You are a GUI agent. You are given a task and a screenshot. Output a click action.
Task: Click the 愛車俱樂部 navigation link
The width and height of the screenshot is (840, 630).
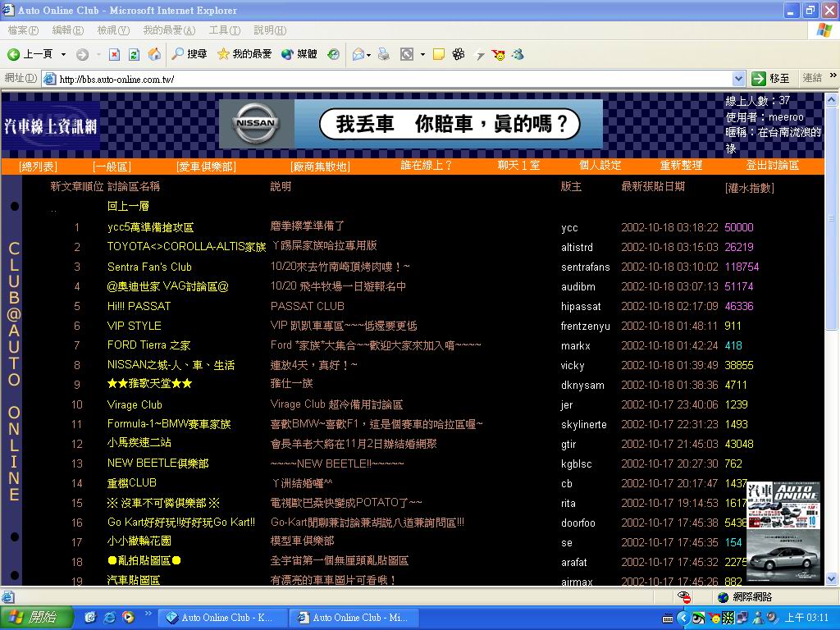(206, 166)
